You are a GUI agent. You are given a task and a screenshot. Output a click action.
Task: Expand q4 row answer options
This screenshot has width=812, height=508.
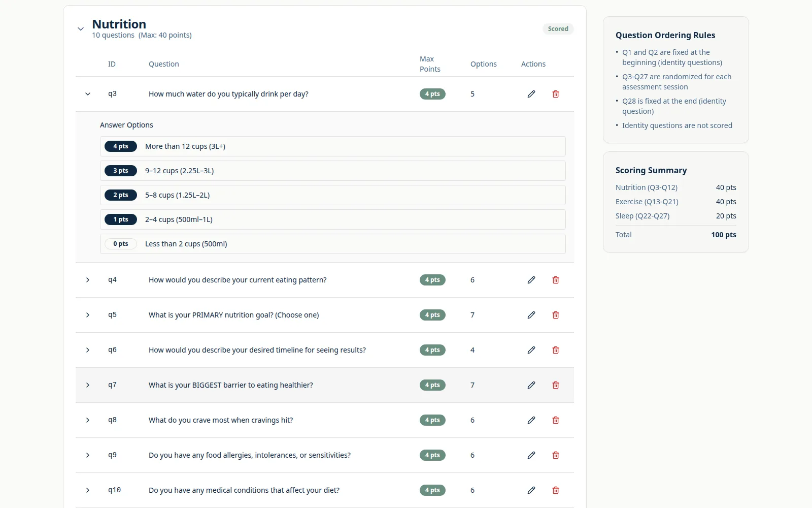88,280
